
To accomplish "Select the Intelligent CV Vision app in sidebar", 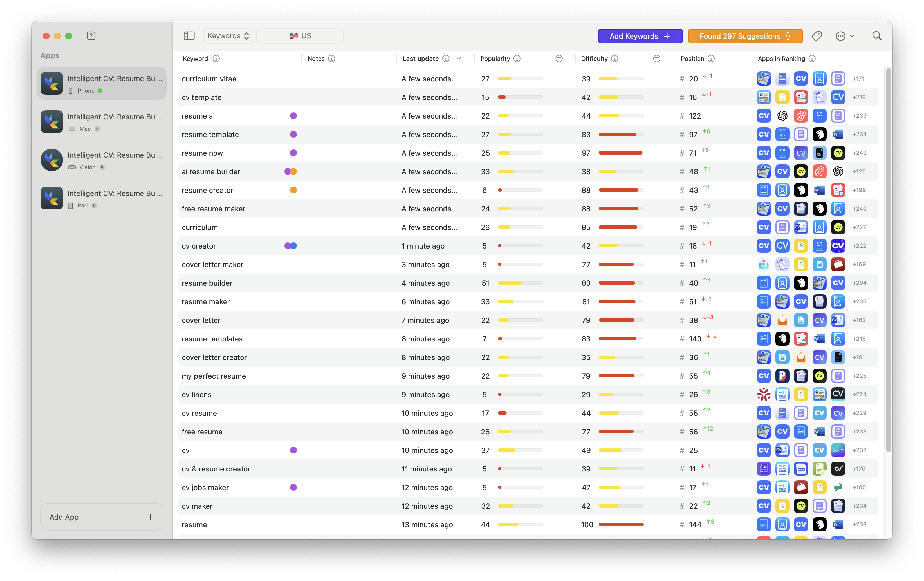I will point(102,160).
